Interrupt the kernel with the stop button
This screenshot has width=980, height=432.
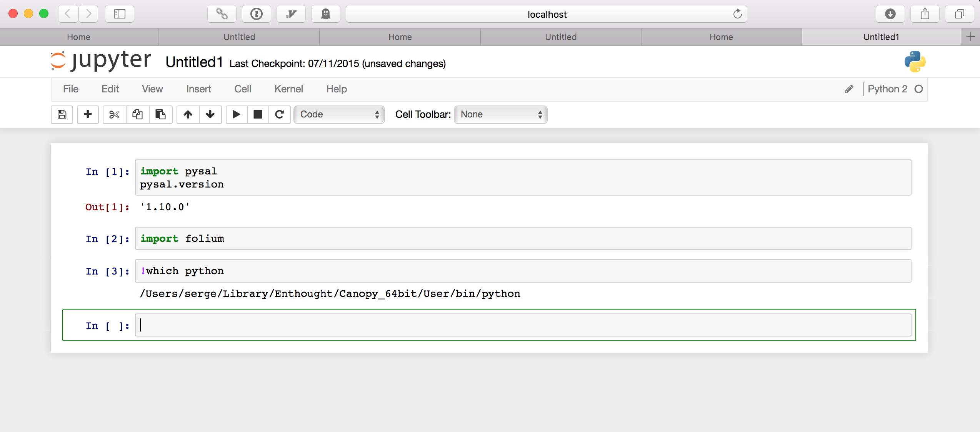tap(258, 114)
